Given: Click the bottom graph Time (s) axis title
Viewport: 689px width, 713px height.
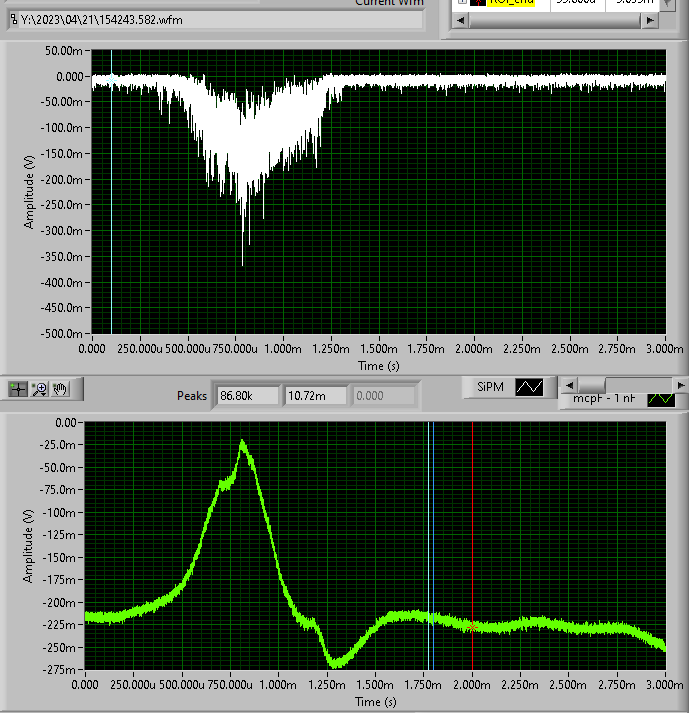Looking at the screenshot, I should (375, 702).
